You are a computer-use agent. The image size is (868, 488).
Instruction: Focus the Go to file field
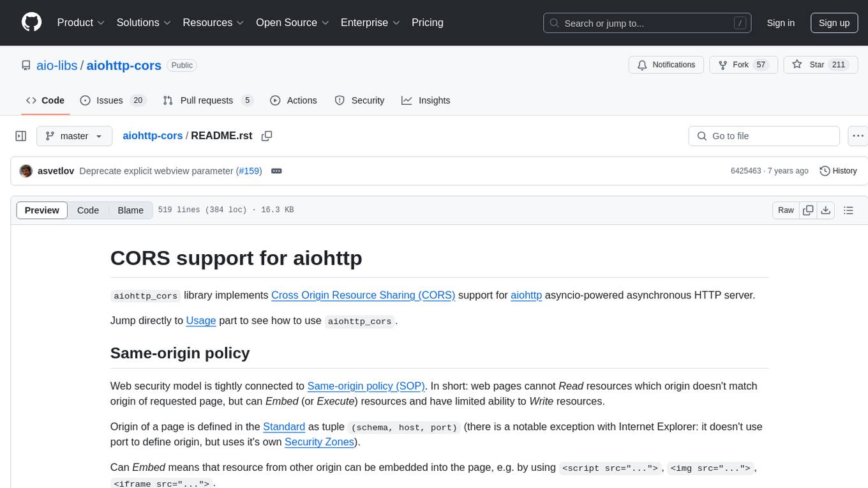[x=764, y=136]
